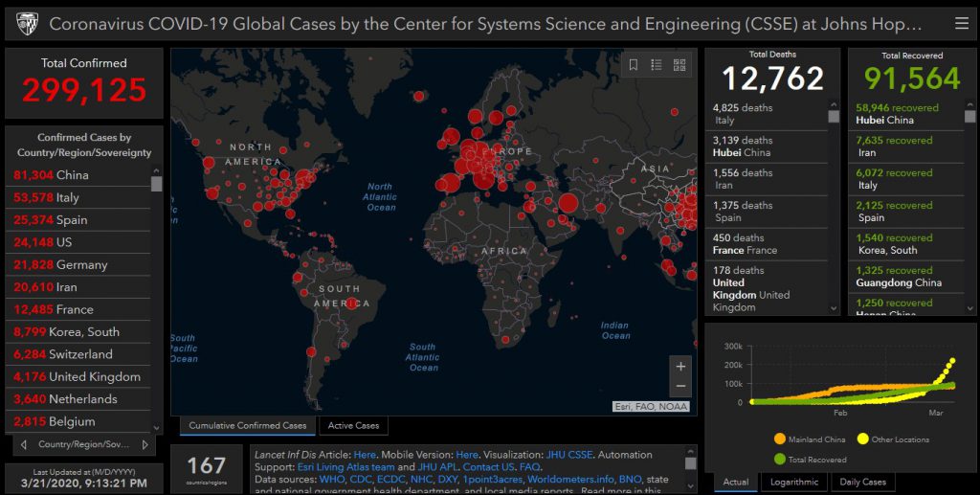Select France row with 12,485 cases
The width and height of the screenshot is (980, 495).
[78, 309]
